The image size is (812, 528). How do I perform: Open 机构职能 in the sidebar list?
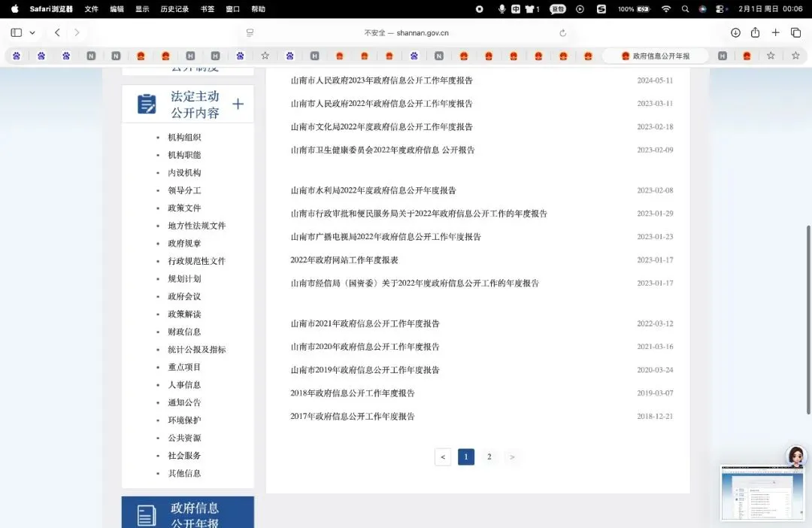[x=184, y=155]
